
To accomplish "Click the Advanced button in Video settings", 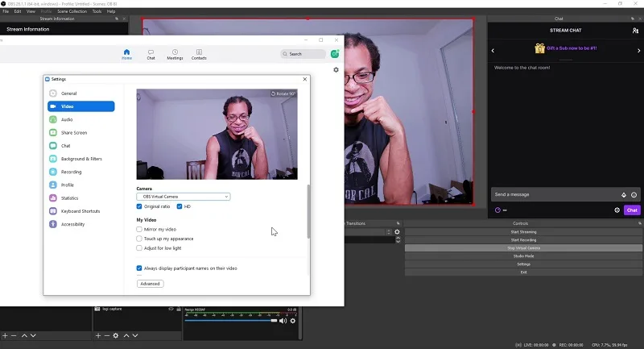I will (x=150, y=284).
